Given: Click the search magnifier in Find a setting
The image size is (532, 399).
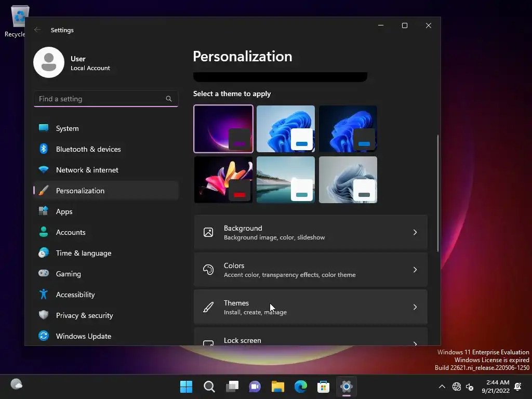Looking at the screenshot, I should 169,99.
